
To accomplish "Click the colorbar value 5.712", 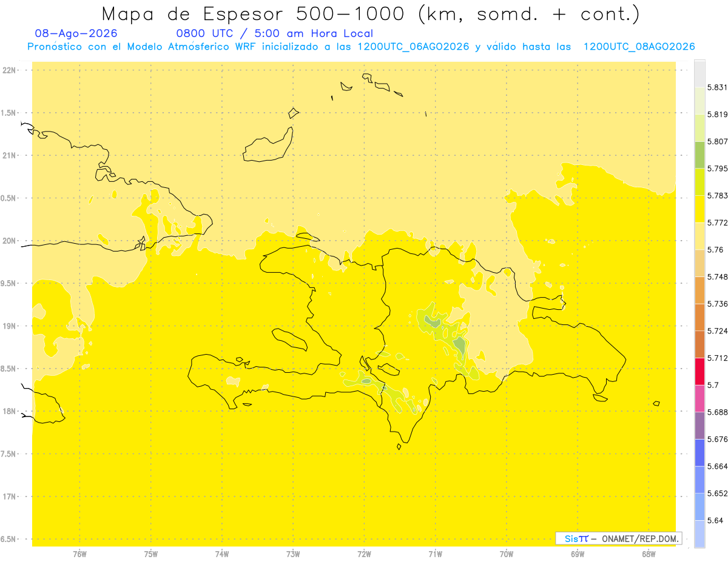I will [718, 358].
